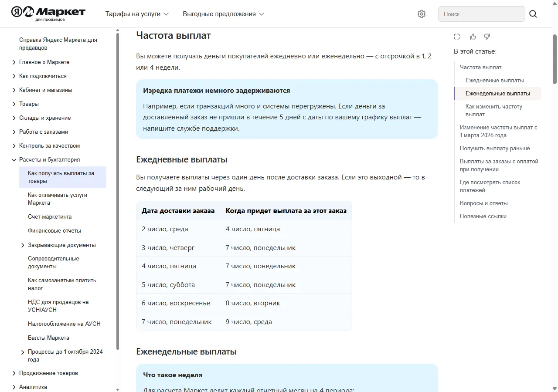The height and width of the screenshot is (392, 558).
Task: Open «Справка Яндекс Маркета для продавцов»
Action: tap(58, 44)
